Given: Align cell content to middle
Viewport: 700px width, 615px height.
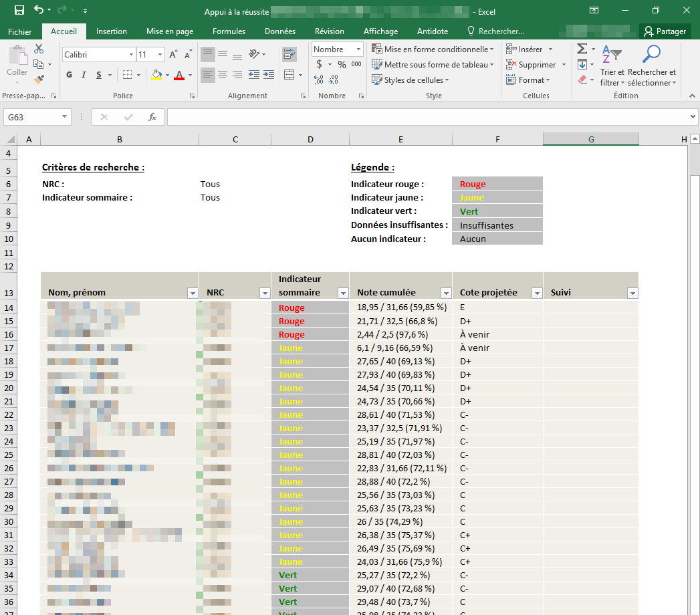Looking at the screenshot, I should pos(223,54).
